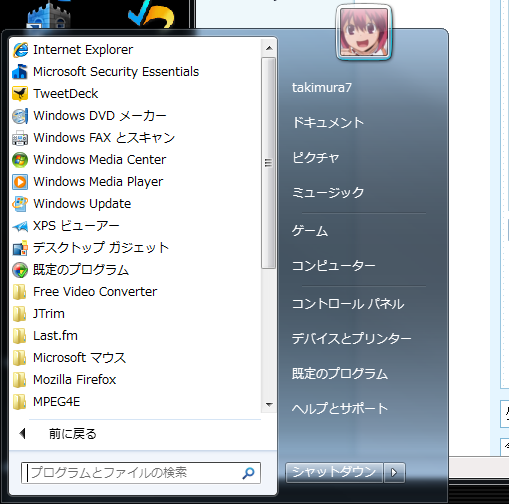Launch Internet Explorer by its label

83,50
